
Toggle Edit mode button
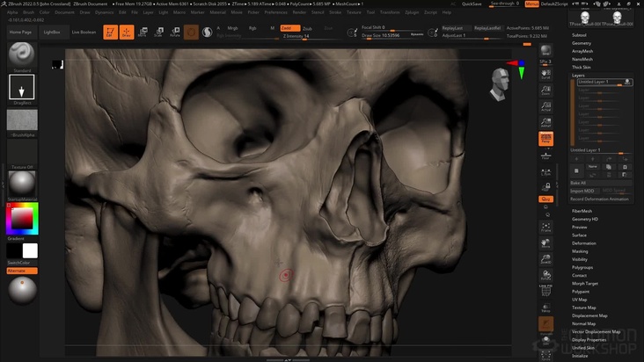111,32
